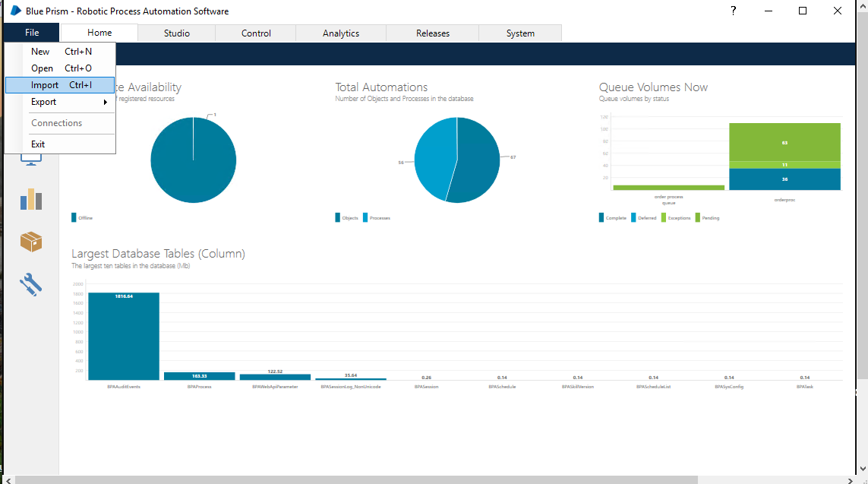Switch to the Studio tab
868x484 pixels.
[x=176, y=33]
